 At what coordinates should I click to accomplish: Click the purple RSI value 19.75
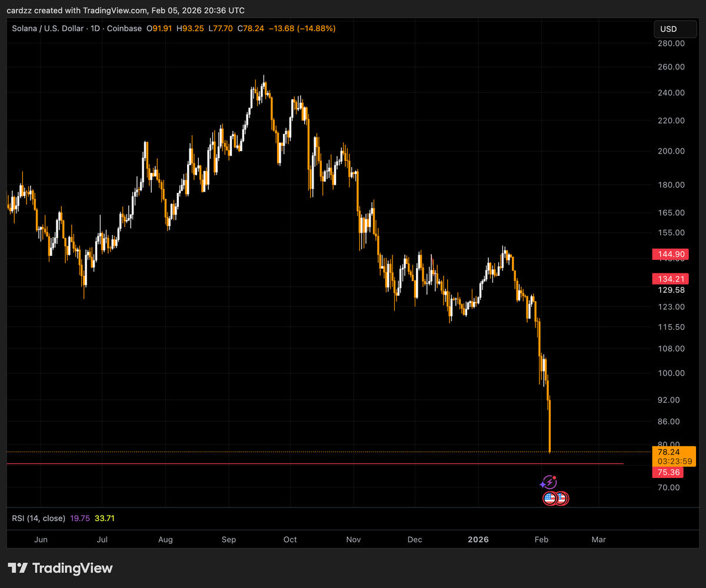[80, 519]
